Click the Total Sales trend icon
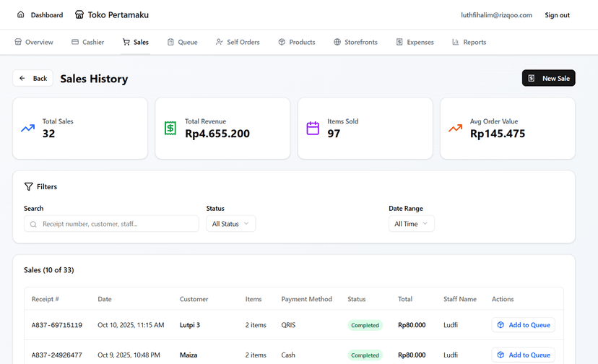Screen dimensions: 598x364 pos(28,129)
